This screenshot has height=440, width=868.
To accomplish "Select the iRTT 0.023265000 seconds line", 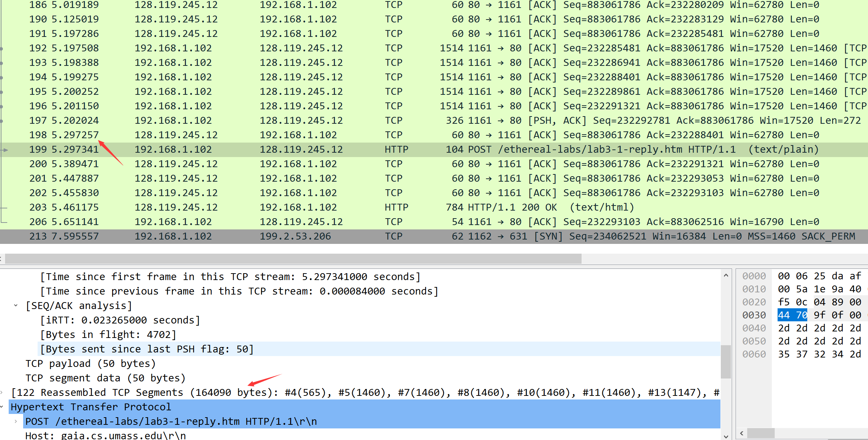I will click(x=120, y=320).
